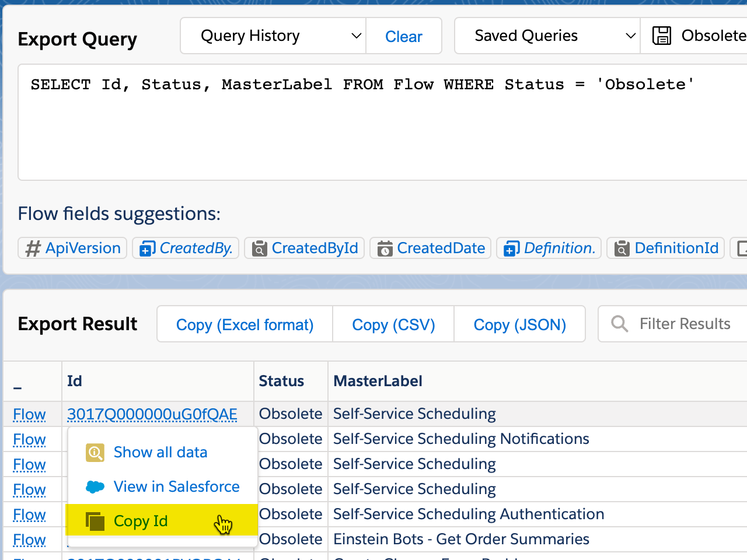Viewport: 747px width, 560px height.
Task: Insert the ApiVersion field suggestion
Action: 72,248
